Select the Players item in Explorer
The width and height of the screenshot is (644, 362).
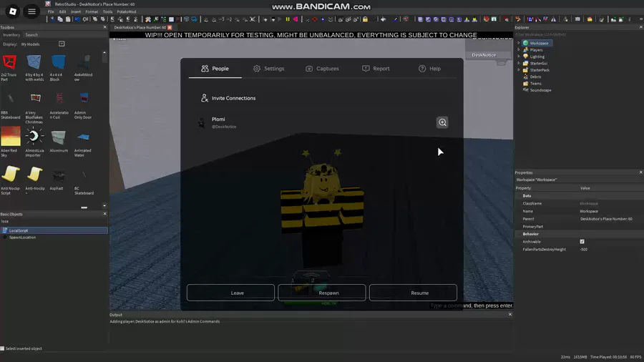536,50
